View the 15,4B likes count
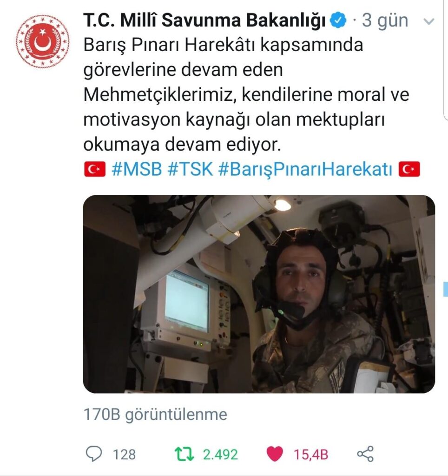This screenshot has width=448, height=476. coord(311,455)
